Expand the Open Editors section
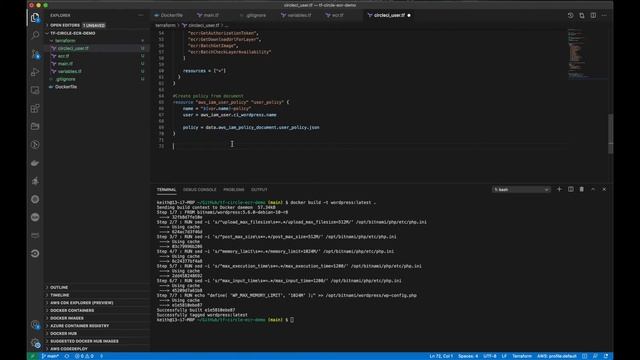The image size is (640, 360). pos(97,25)
